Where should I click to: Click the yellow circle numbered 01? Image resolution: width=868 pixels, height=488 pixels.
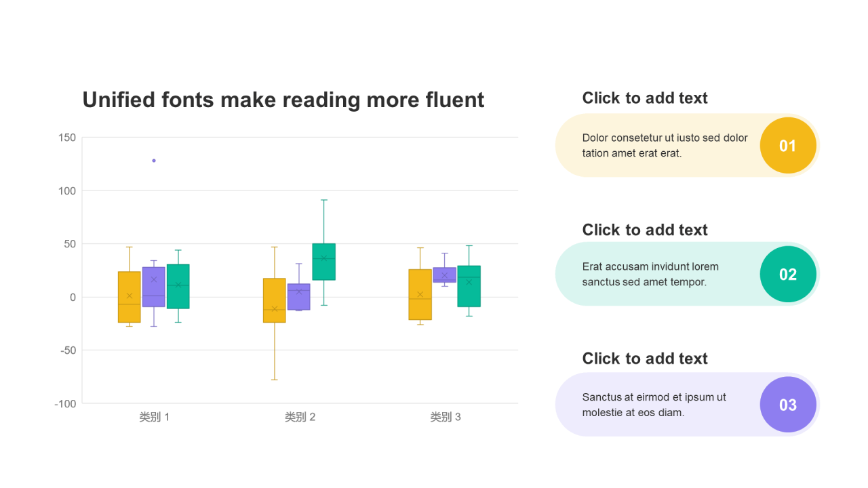coord(787,146)
